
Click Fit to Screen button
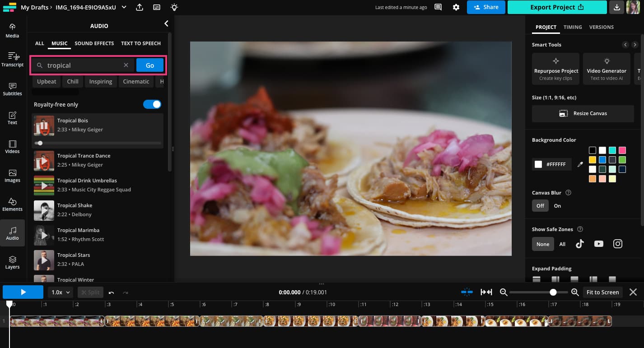click(x=602, y=292)
